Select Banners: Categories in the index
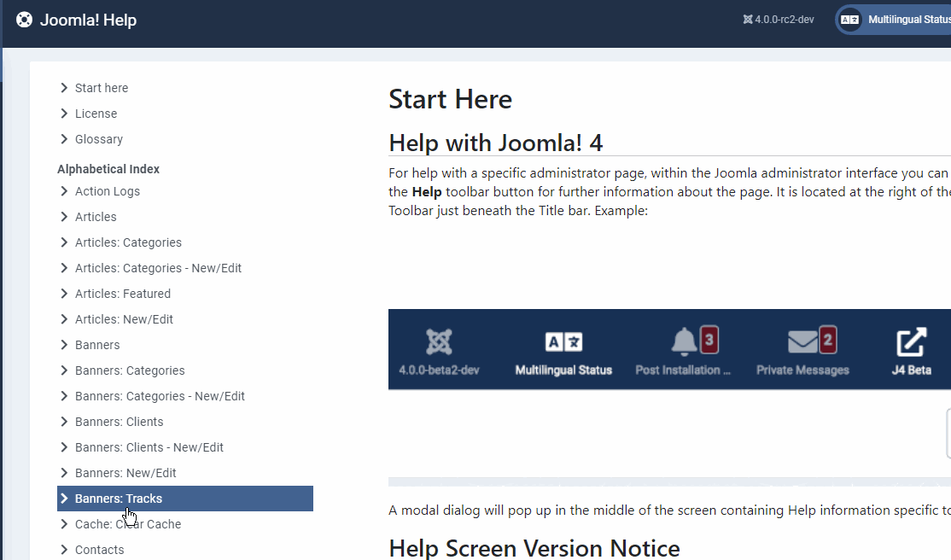 click(130, 370)
